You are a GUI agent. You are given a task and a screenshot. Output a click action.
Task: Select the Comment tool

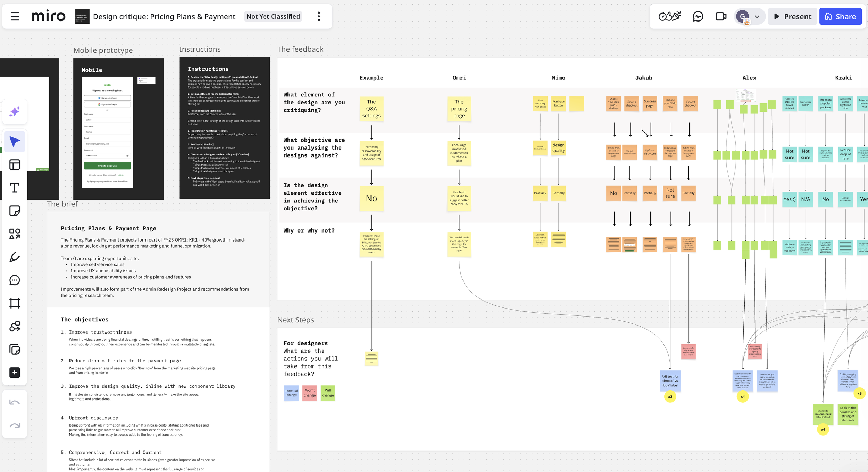[x=15, y=280]
